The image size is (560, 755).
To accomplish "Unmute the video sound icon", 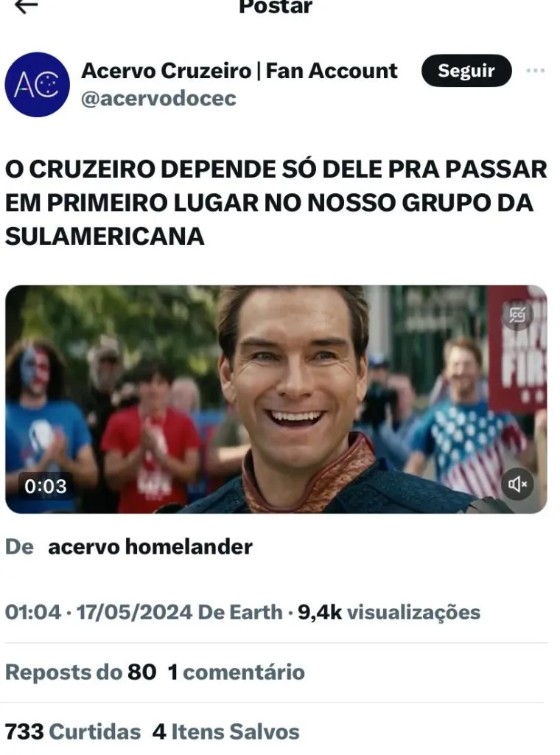I will pyautogui.click(x=518, y=484).
